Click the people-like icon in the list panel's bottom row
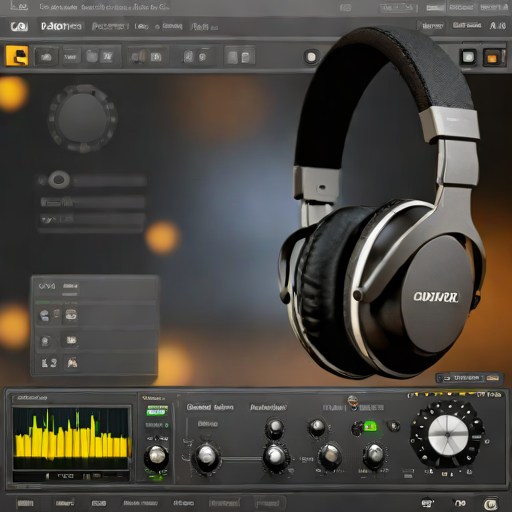Image resolution: width=512 pixels, height=512 pixels. point(72,362)
